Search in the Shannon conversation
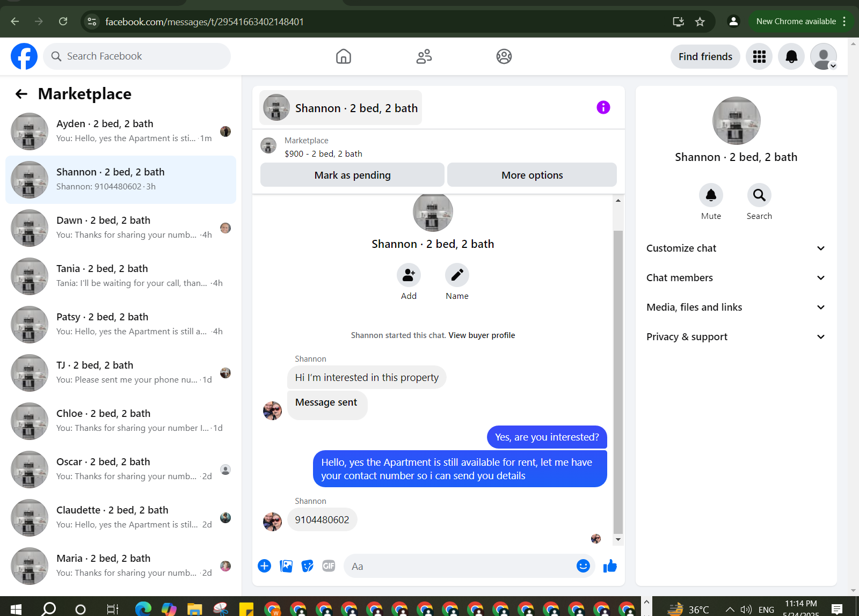This screenshot has height=616, width=859. tap(759, 195)
